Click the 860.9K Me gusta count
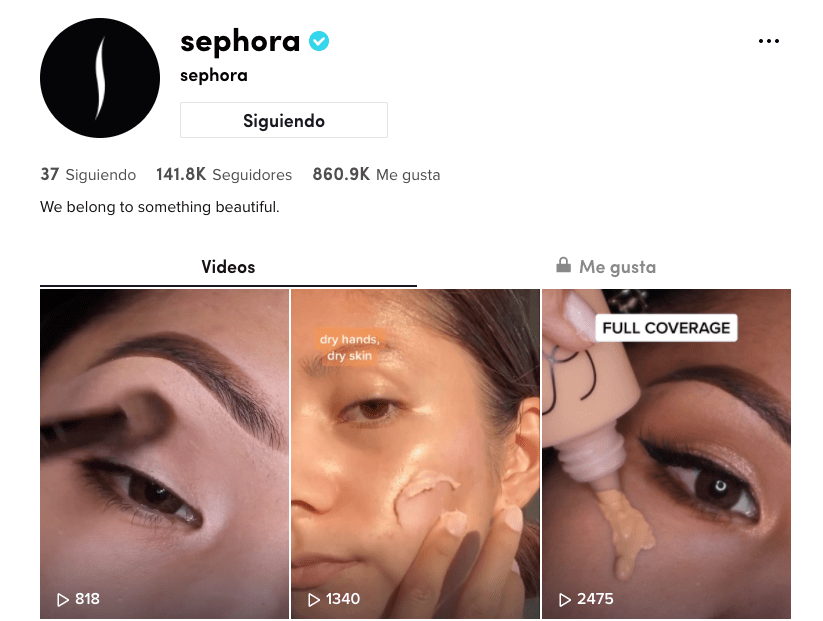This screenshot has height=621, width=823. tap(376, 174)
